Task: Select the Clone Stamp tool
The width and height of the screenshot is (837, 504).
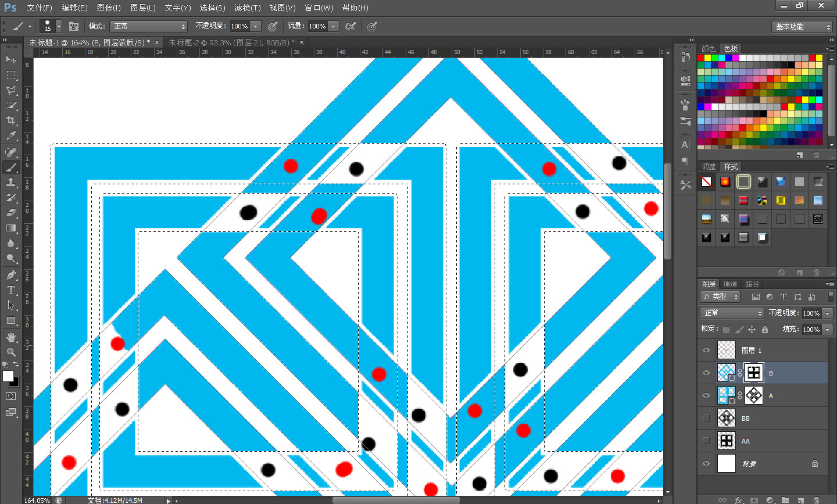Action: [11, 182]
